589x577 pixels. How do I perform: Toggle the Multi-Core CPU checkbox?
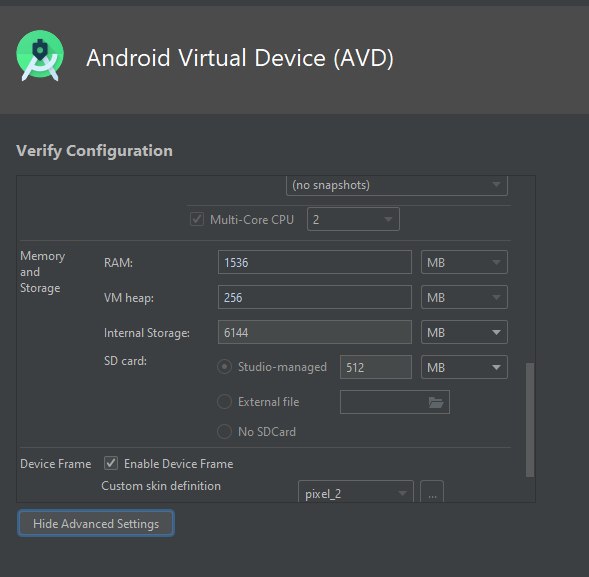[197, 219]
